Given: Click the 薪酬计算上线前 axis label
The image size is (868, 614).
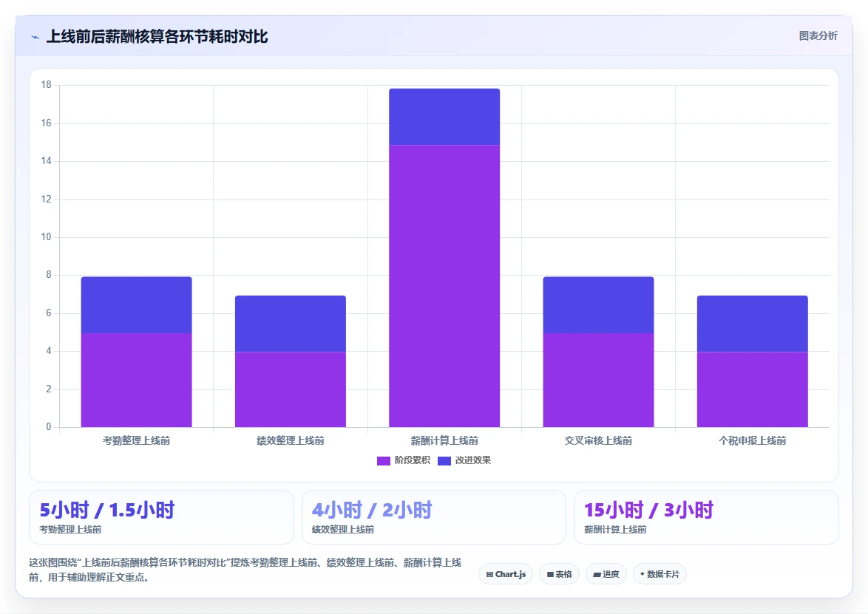Looking at the screenshot, I should click(x=444, y=441).
